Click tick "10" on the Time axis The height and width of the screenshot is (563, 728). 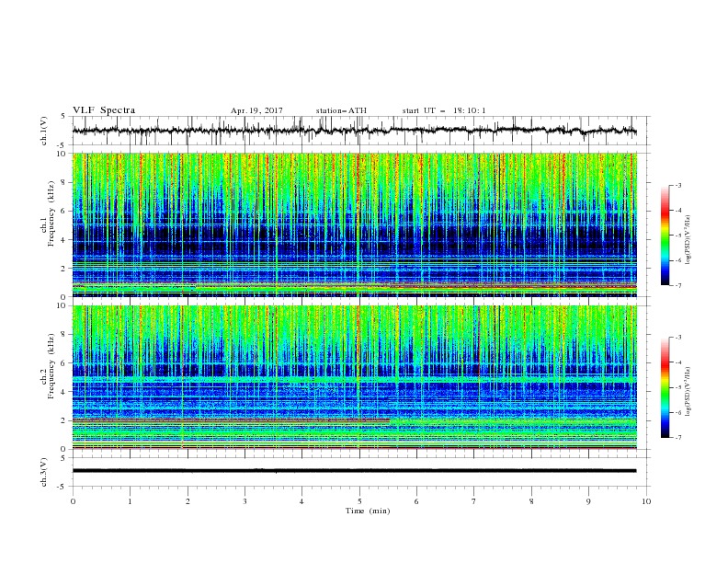click(646, 501)
